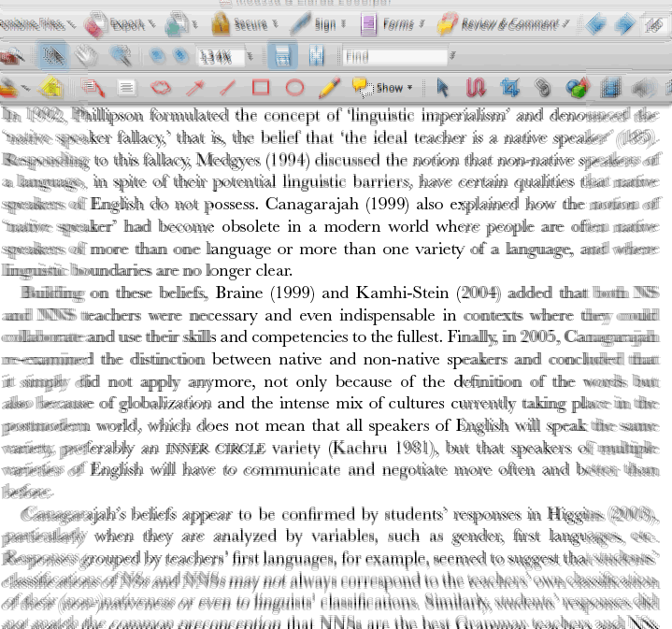Open the zoom percentage dropdown arrow
672x629 pixels.
click(x=249, y=57)
